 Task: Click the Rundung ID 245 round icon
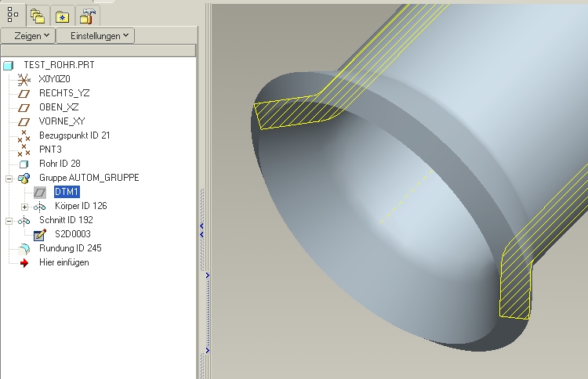click(x=24, y=249)
